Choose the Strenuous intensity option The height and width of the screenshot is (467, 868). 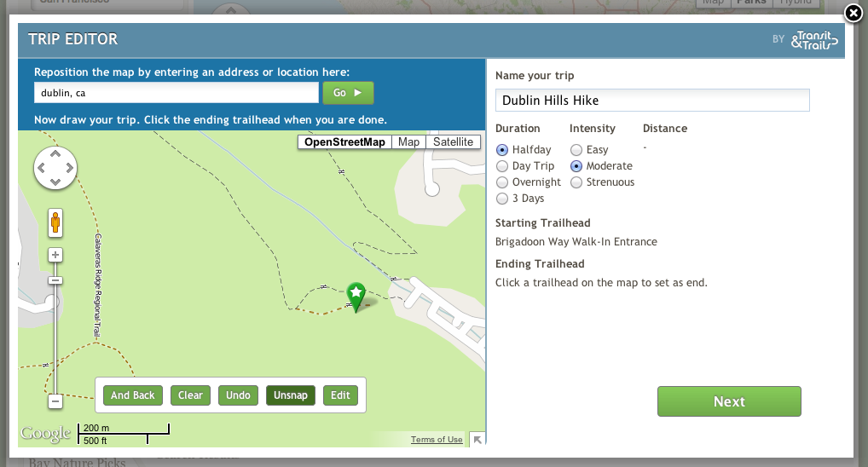point(576,182)
